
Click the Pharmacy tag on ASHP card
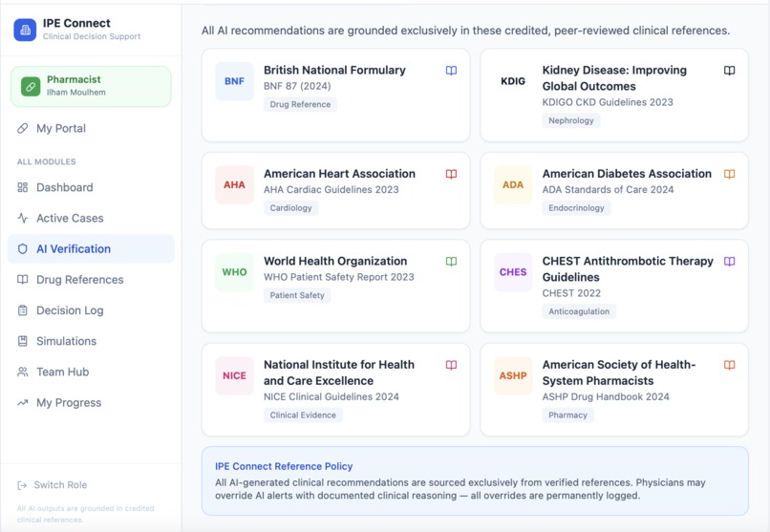[x=567, y=415]
